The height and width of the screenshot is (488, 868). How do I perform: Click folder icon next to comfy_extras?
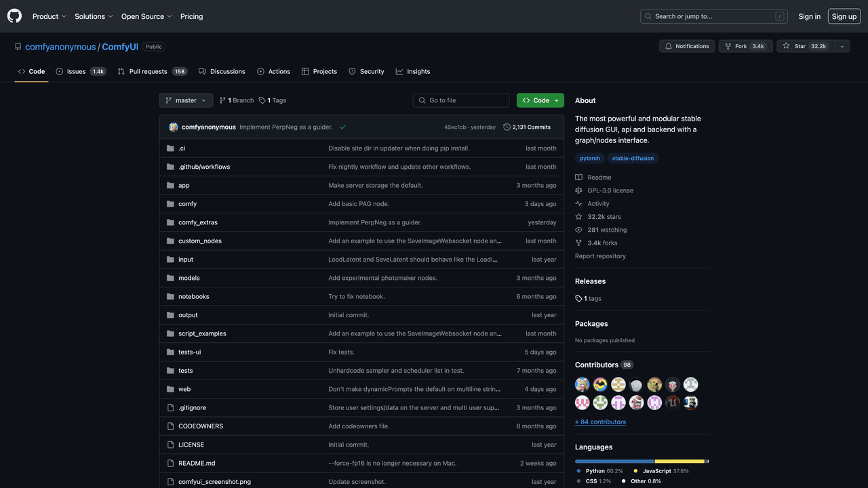tap(171, 222)
